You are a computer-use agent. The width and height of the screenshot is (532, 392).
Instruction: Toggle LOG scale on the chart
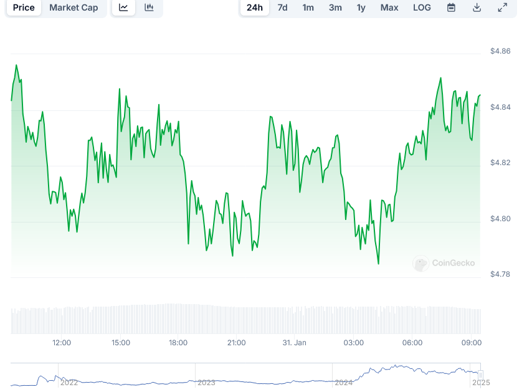[x=422, y=7]
